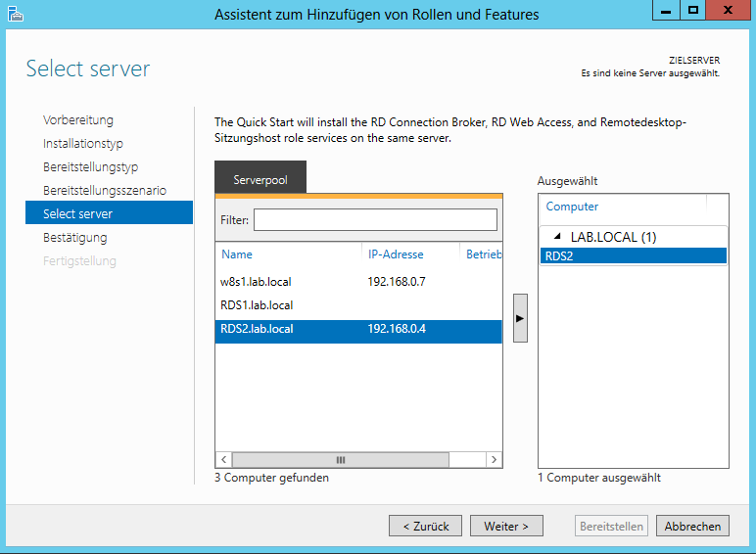Cancel wizard with Abbrechen button

click(692, 527)
